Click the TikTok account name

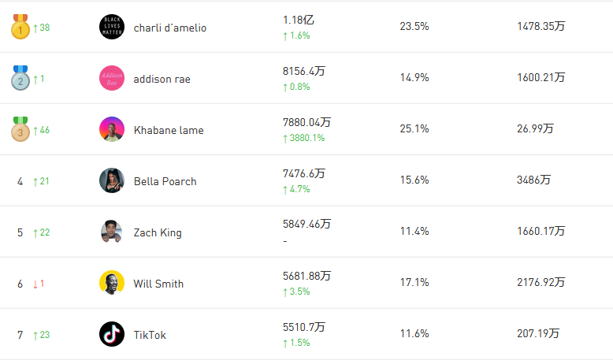click(x=150, y=336)
